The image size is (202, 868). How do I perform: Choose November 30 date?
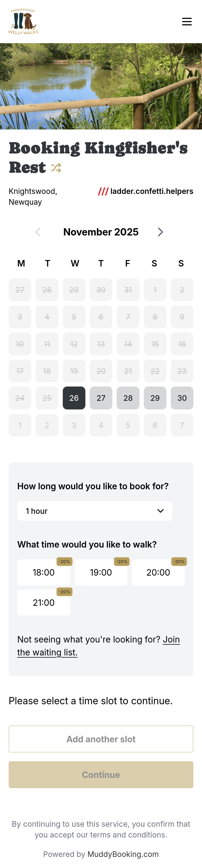click(182, 398)
